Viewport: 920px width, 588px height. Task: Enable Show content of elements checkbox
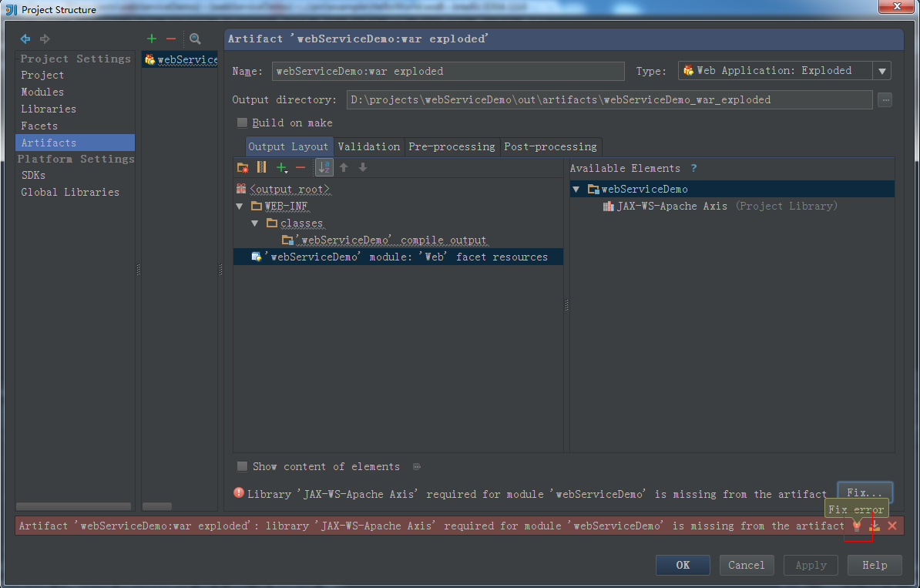[x=242, y=466]
